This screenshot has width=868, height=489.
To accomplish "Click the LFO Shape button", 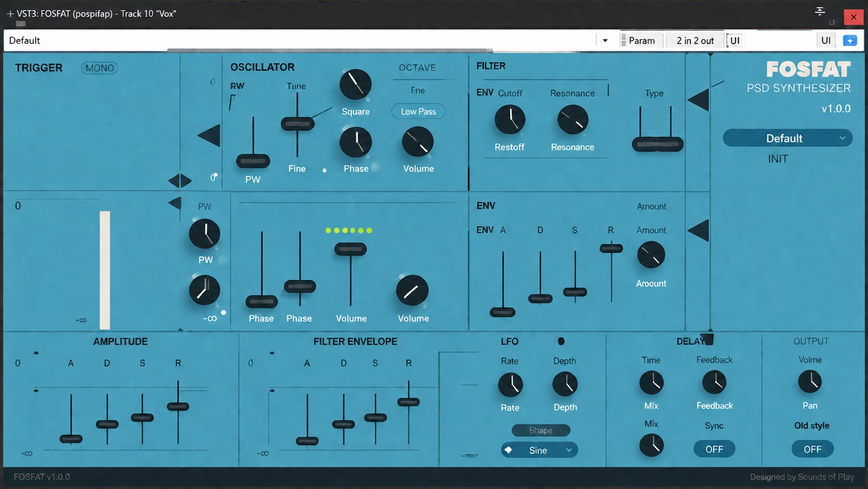I will pos(541,430).
